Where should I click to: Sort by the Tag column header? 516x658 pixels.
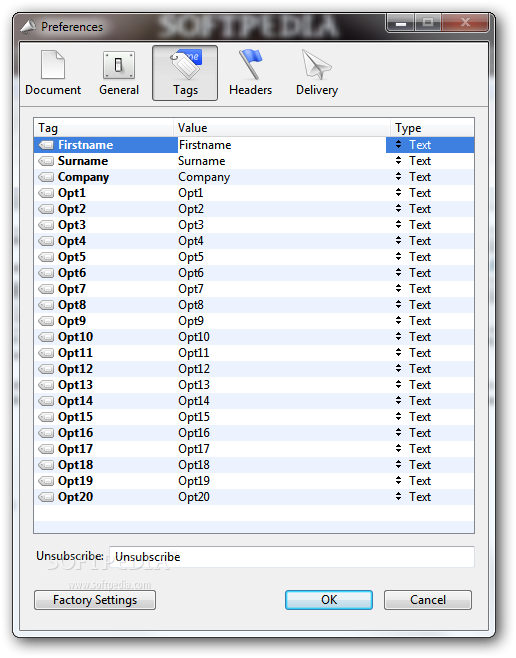coord(104,128)
